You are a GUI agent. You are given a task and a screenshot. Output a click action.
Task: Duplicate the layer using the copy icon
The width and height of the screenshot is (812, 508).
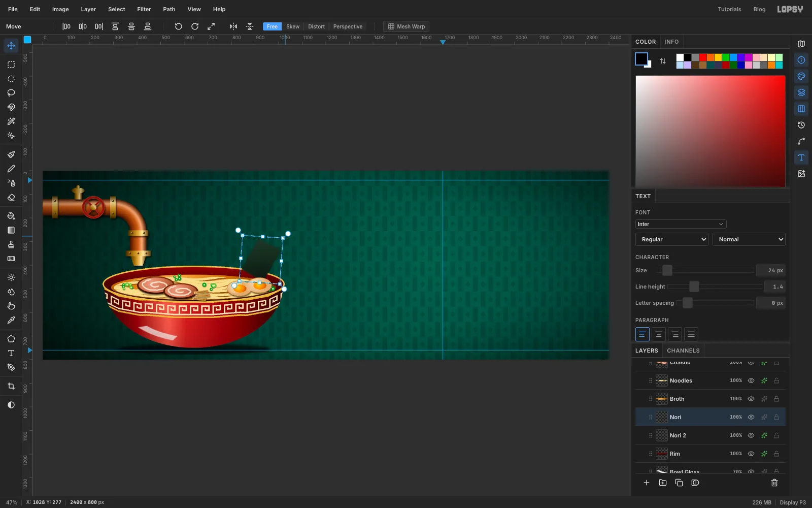tap(679, 483)
